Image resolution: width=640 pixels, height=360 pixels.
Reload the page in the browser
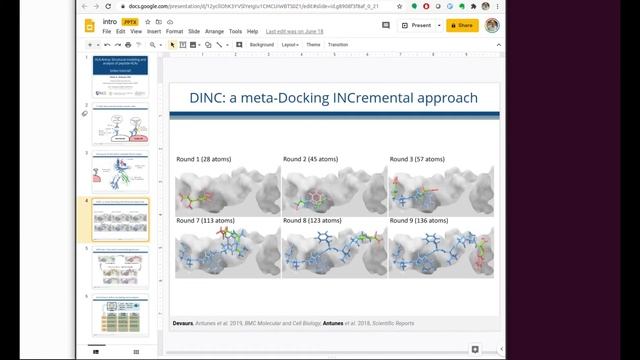pyautogui.click(x=108, y=6)
